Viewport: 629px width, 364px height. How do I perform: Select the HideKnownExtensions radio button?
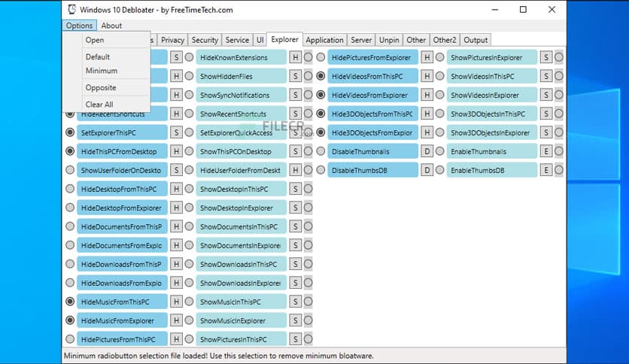coord(189,57)
